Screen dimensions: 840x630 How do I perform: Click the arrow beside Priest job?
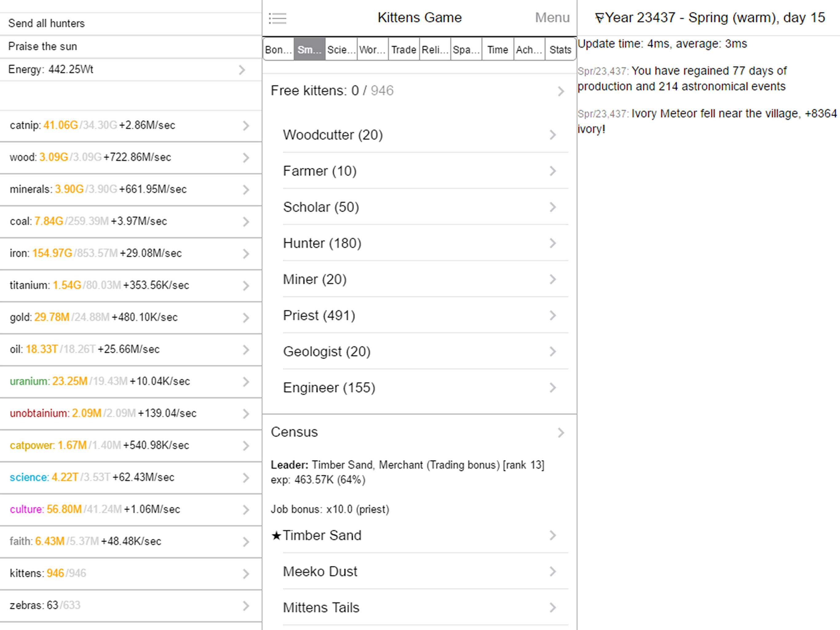[553, 315]
